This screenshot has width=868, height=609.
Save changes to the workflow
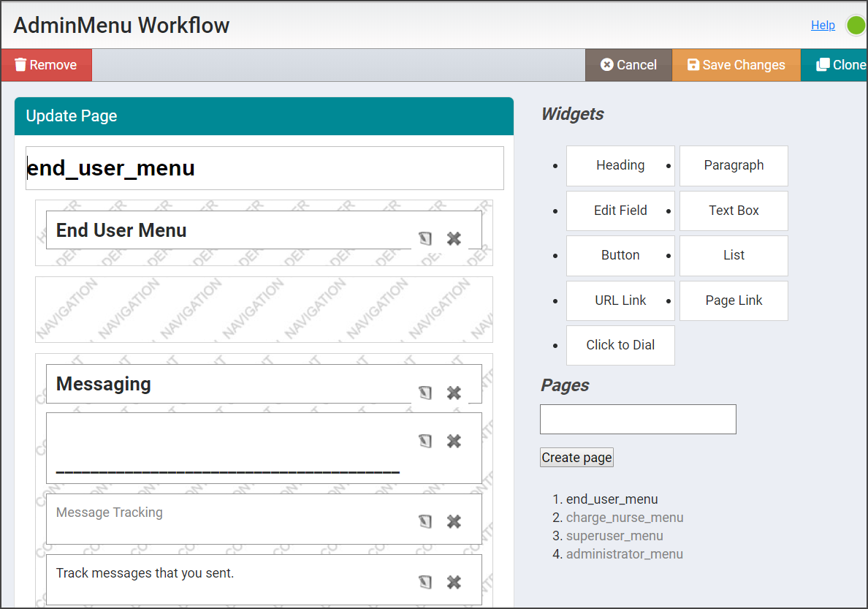tap(736, 64)
